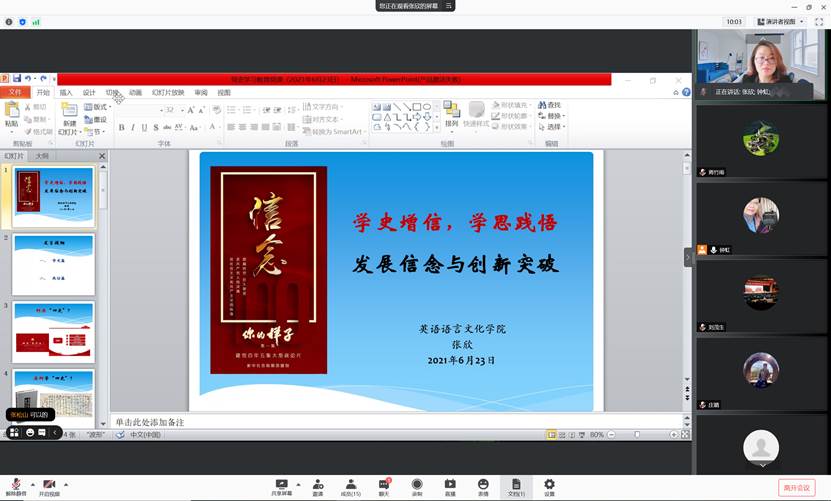Viewport: 831px width, 501px height.
Task: Open the meeting settings gear
Action: point(549,485)
